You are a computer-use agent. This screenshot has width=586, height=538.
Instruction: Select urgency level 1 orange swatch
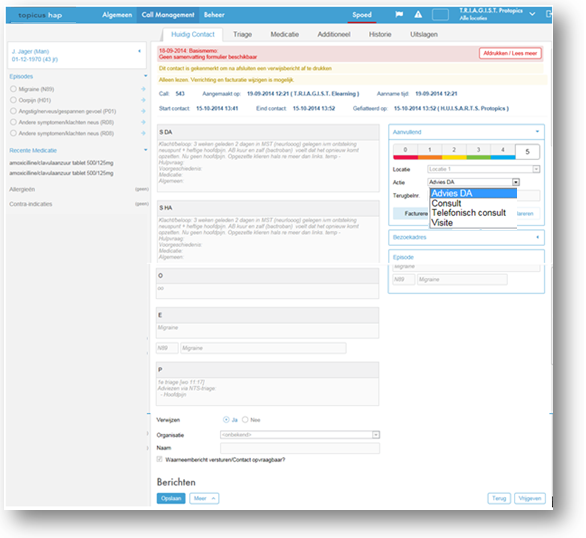pos(430,152)
